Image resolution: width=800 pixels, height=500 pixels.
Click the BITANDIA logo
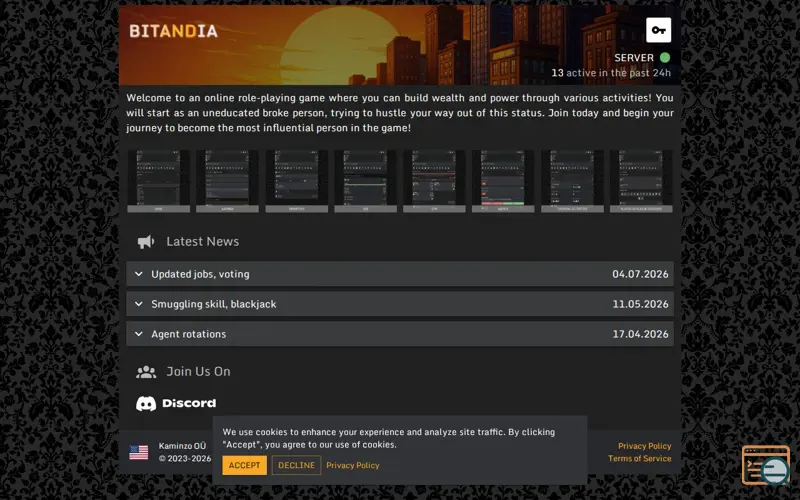173,31
